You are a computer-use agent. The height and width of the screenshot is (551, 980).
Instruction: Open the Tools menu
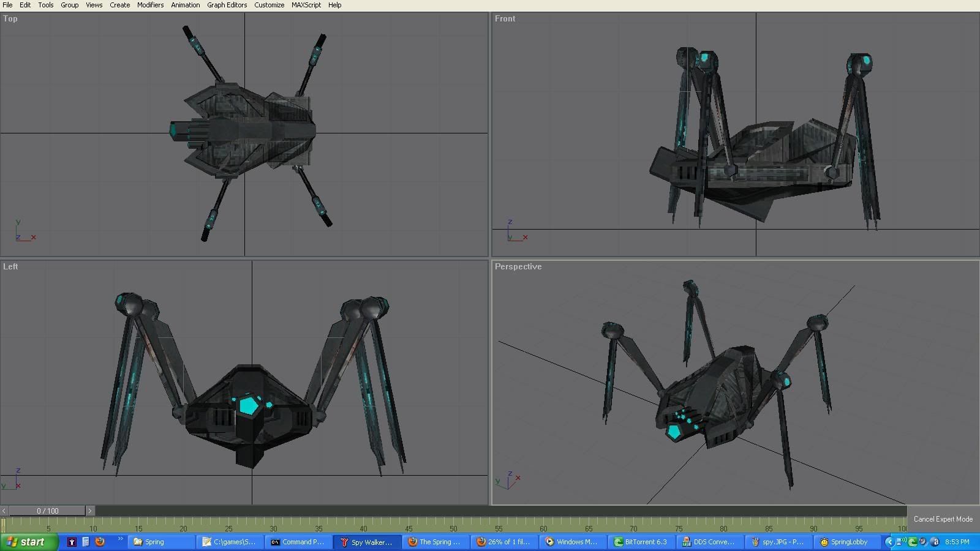[46, 5]
